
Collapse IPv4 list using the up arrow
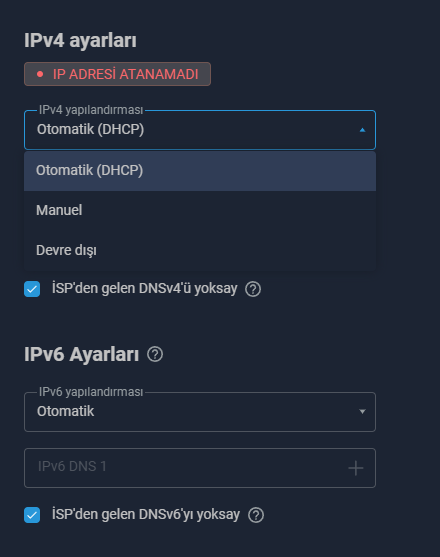[362, 130]
